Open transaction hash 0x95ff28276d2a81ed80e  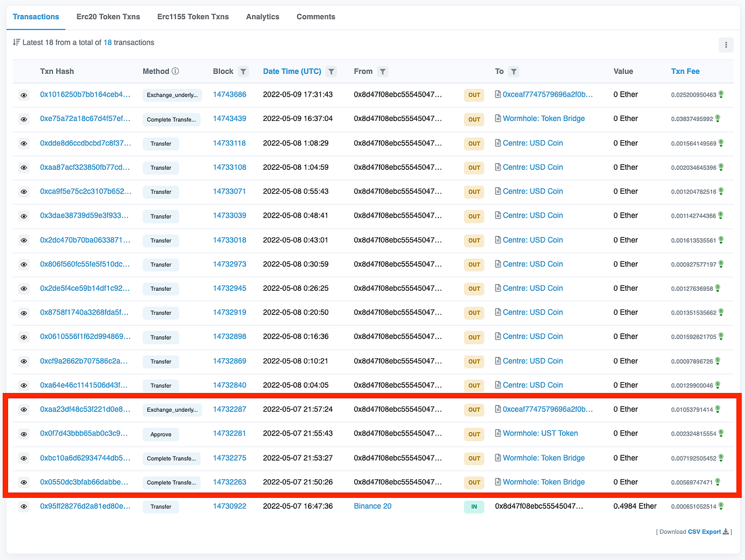[x=86, y=507]
